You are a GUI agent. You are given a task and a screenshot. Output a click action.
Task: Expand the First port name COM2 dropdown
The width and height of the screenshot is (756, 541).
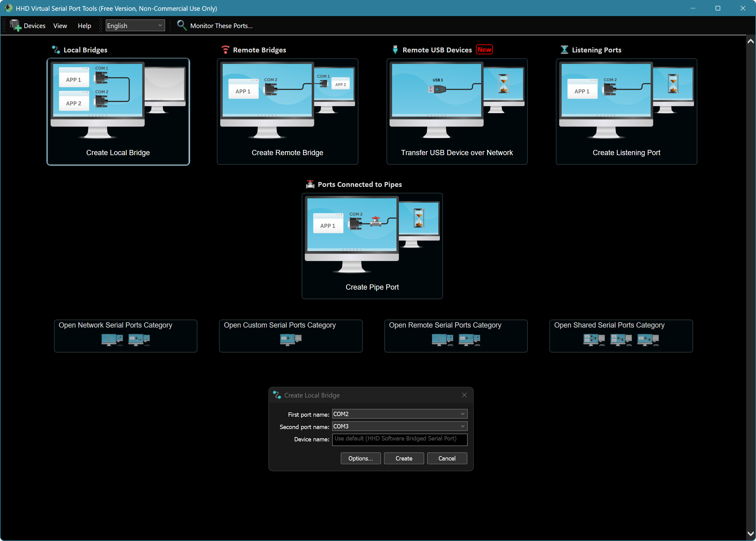[x=463, y=414]
